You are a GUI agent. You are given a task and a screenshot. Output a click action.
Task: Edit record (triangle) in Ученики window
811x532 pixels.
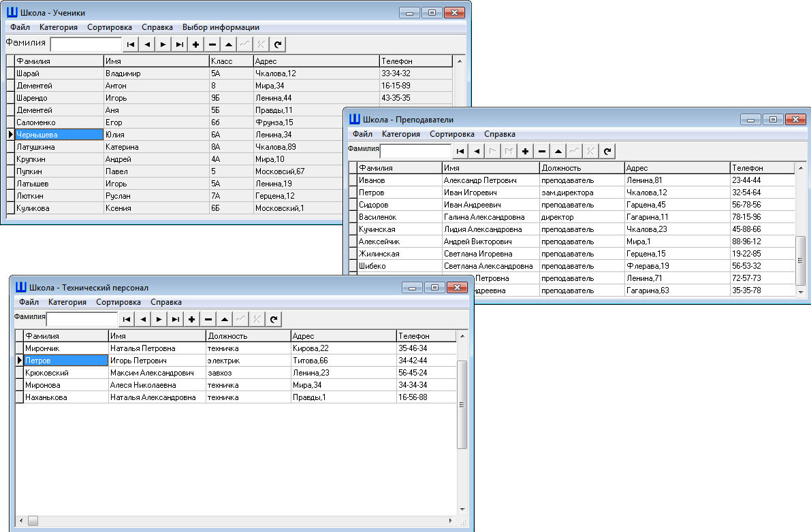(228, 44)
